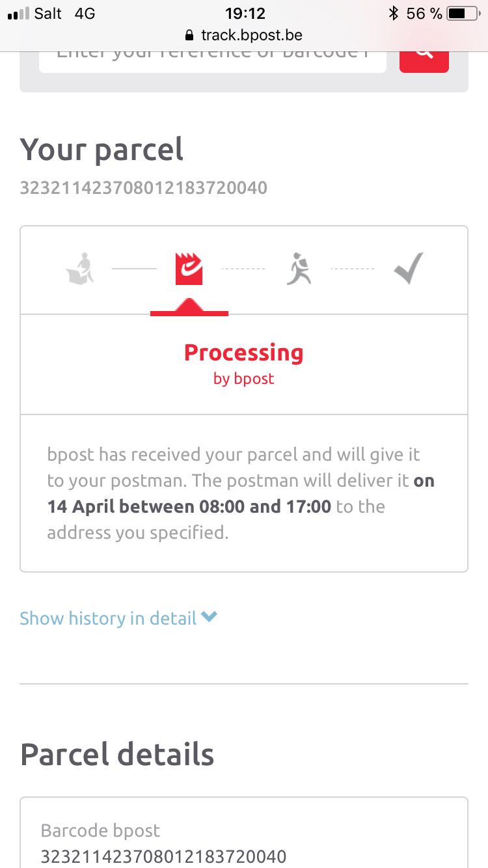
Task: Tap the lock icon in address bar
Action: point(189,35)
